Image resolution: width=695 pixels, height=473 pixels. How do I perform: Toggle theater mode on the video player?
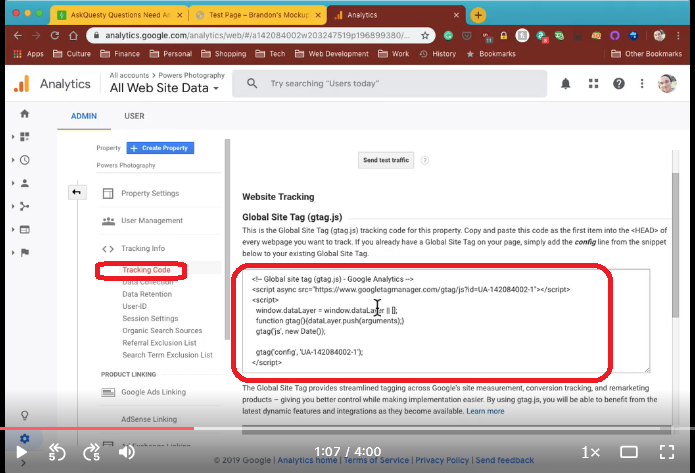[x=629, y=452]
